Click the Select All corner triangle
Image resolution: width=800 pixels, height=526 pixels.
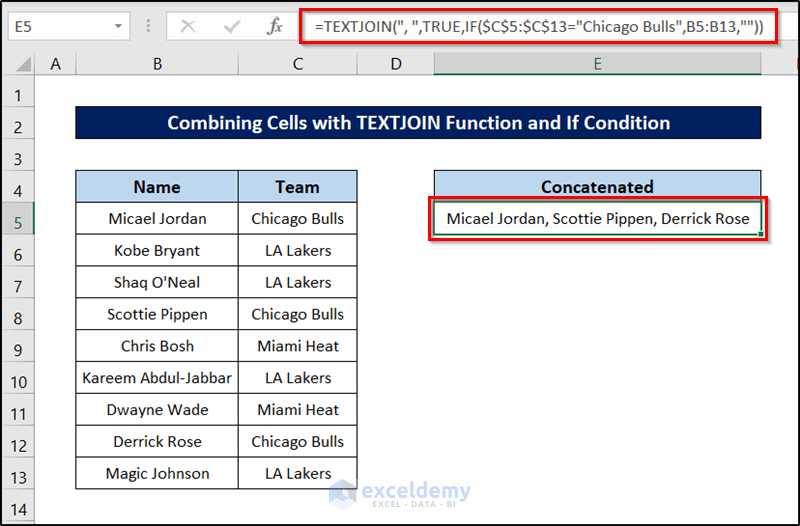click(x=23, y=64)
